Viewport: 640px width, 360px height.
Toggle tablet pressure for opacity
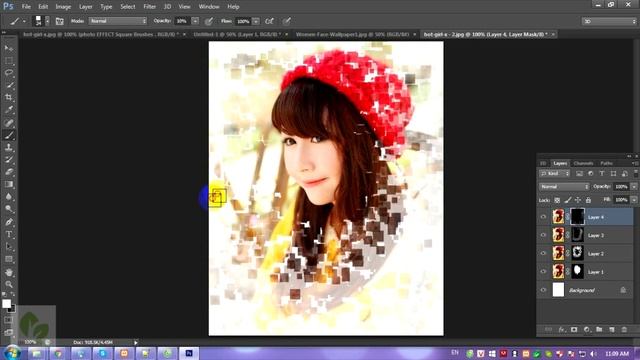click(x=209, y=21)
